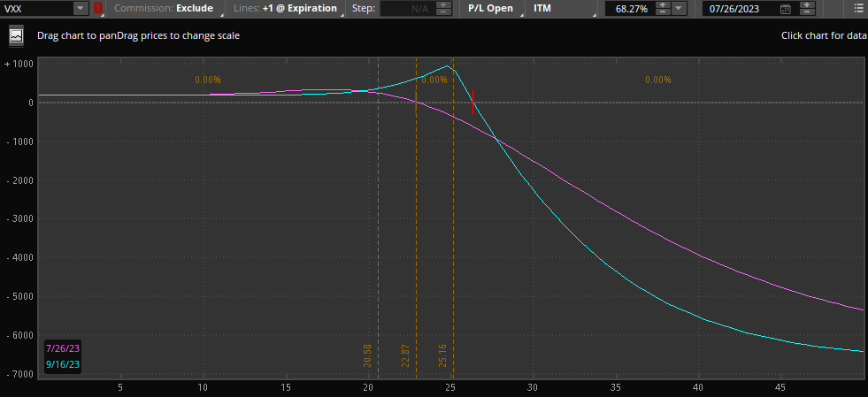The image size is (868, 397).
Task: Click the 68.27% probability range field
Action: 627,9
